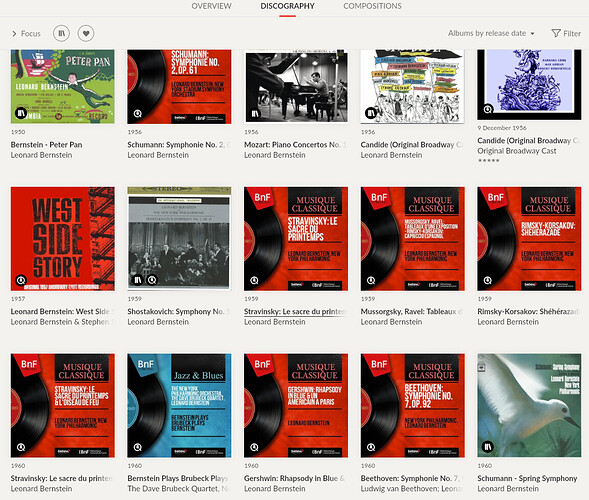
Task: Click Qobuz badge on Shostakovich Symphony cover
Action: pos(152,280)
